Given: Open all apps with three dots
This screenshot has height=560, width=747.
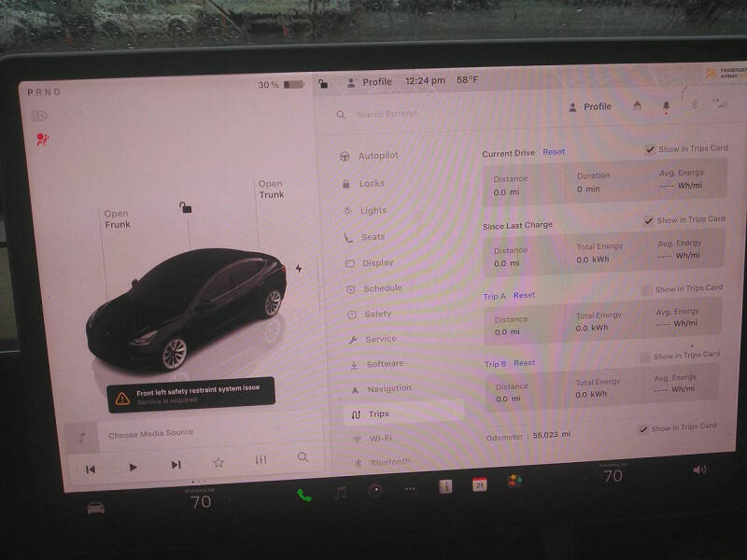Looking at the screenshot, I should [410, 488].
